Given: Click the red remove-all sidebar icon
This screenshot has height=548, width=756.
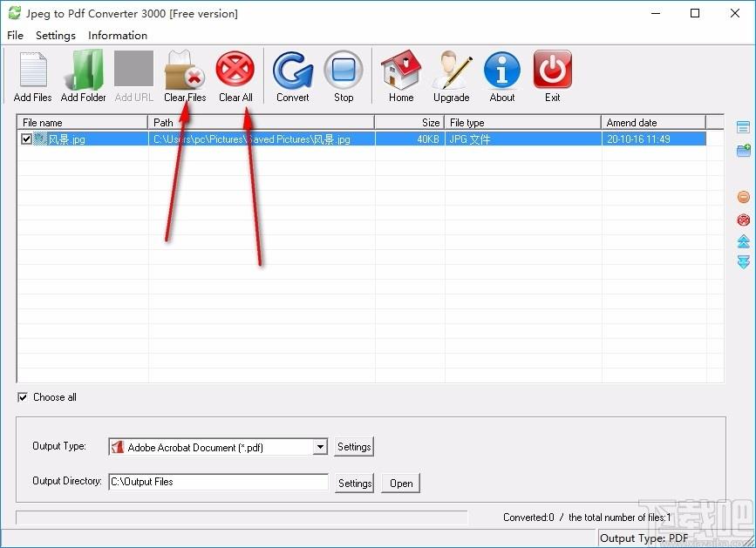Looking at the screenshot, I should (x=744, y=220).
